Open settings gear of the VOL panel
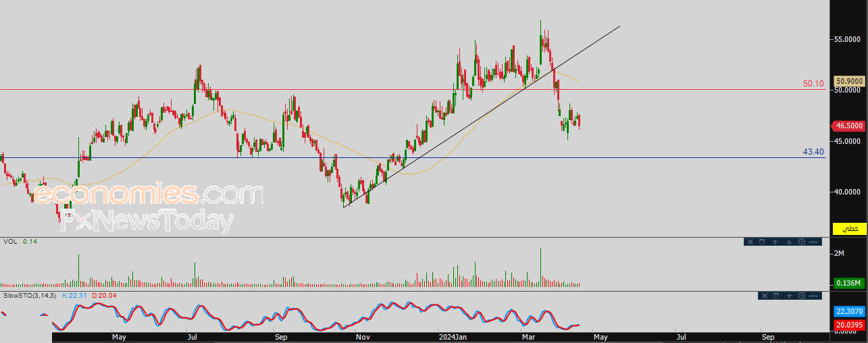The height and width of the screenshot is (343, 868). pos(802,242)
